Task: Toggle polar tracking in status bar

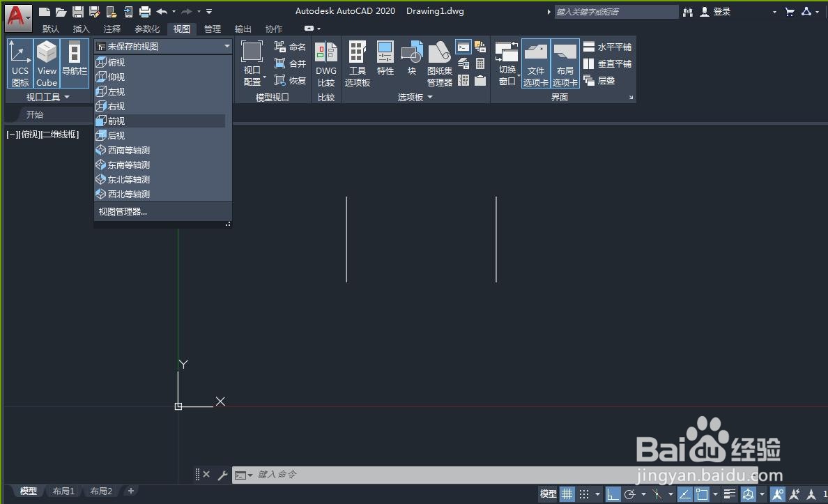Action: tap(629, 494)
